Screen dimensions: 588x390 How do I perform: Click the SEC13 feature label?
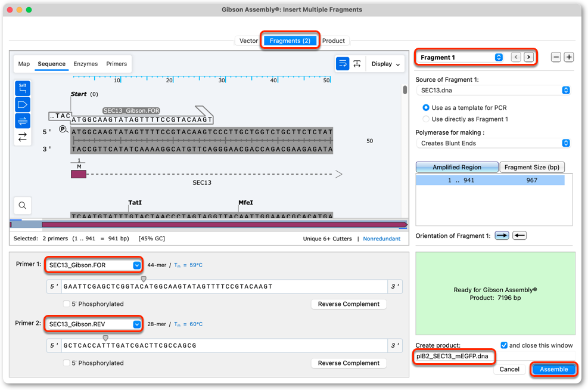[202, 182]
